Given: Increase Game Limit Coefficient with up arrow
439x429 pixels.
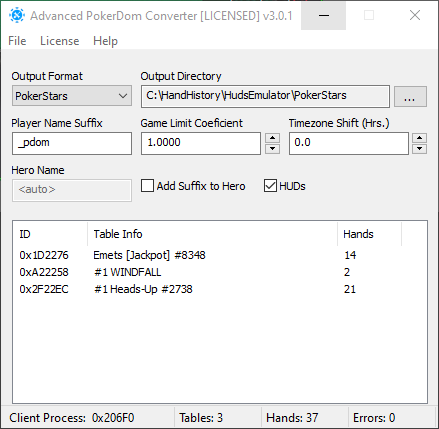Looking at the screenshot, I should tap(273, 138).
